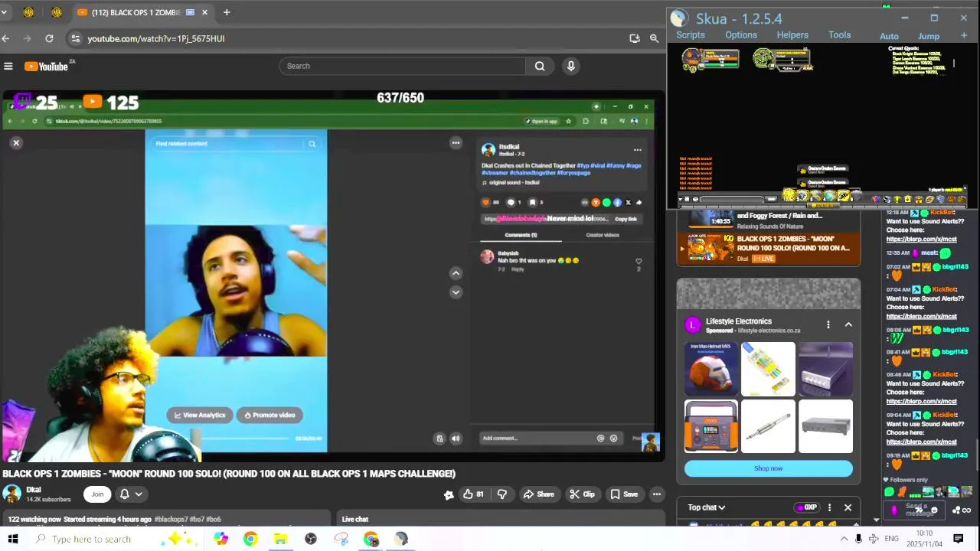Show hidden system tray icons chevron
The width and height of the screenshot is (980, 551).
(x=844, y=539)
